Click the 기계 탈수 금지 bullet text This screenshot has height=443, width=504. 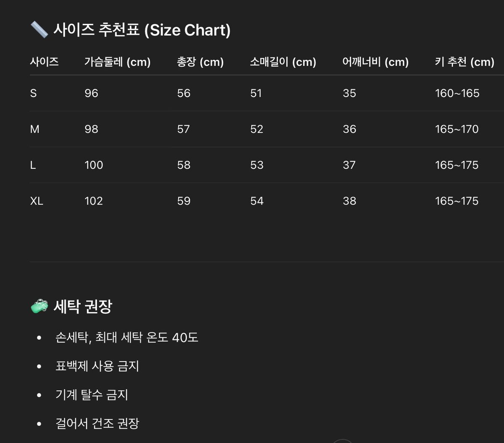[92, 395]
